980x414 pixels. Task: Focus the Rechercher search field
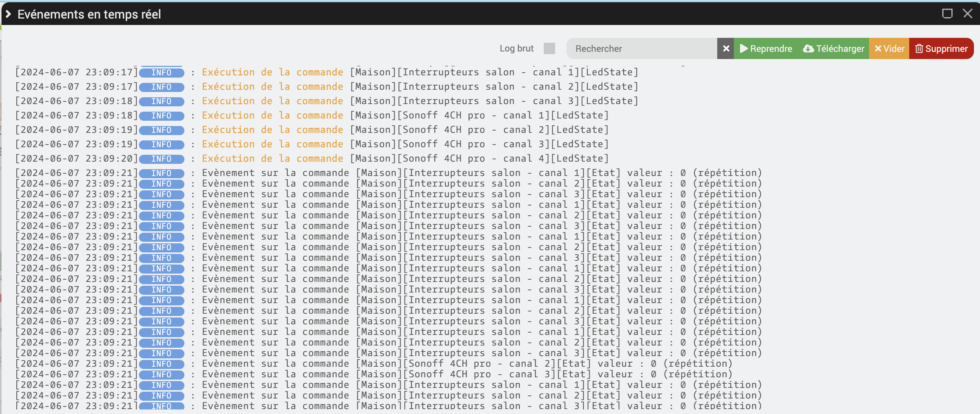tap(641, 49)
